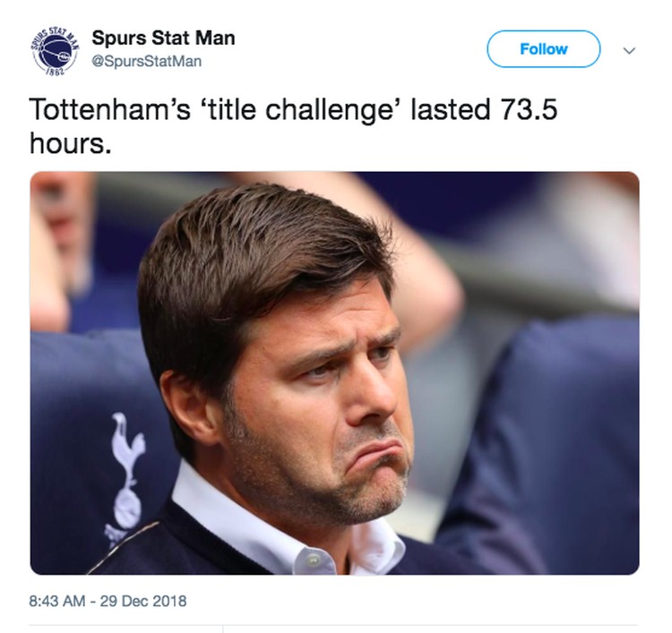This screenshot has height=633, width=672.
Task: Click the divider line below the timestamp
Action: 333,625
